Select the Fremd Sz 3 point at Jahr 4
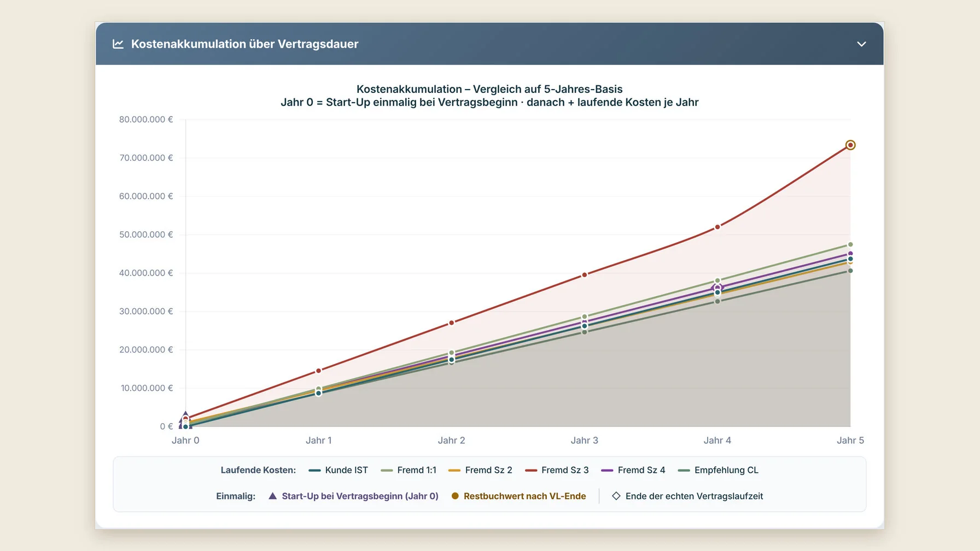Image resolution: width=980 pixels, height=551 pixels. pos(717,227)
